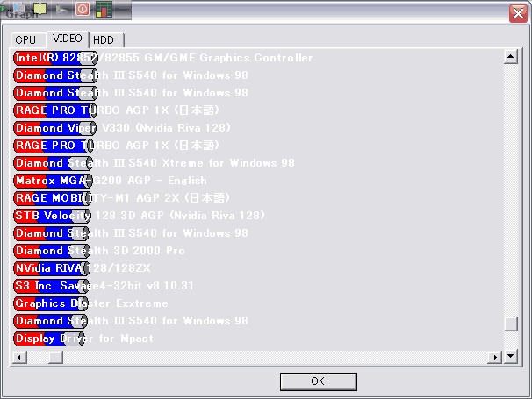Click the computer monitor icon in title bar
The height and width of the screenshot is (399, 532).
click(19, 9)
